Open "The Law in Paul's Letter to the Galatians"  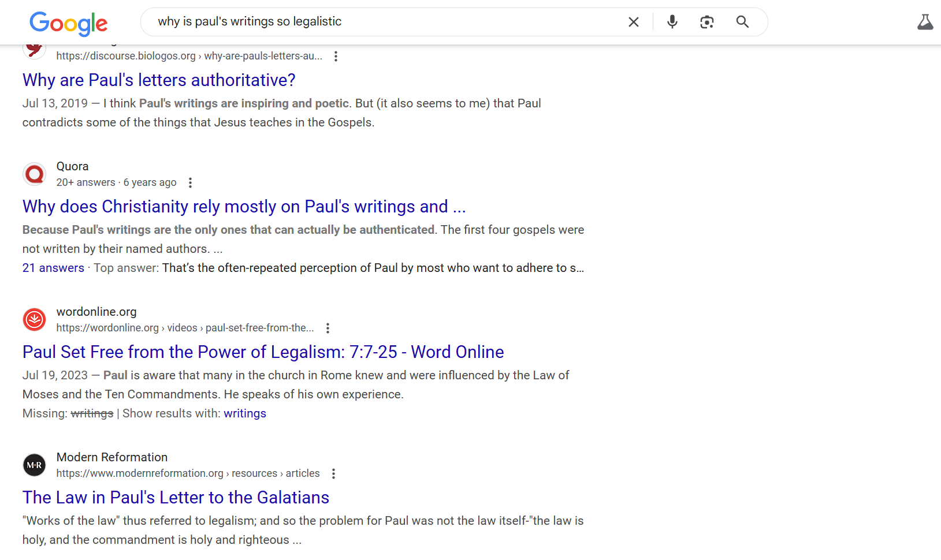tap(176, 497)
